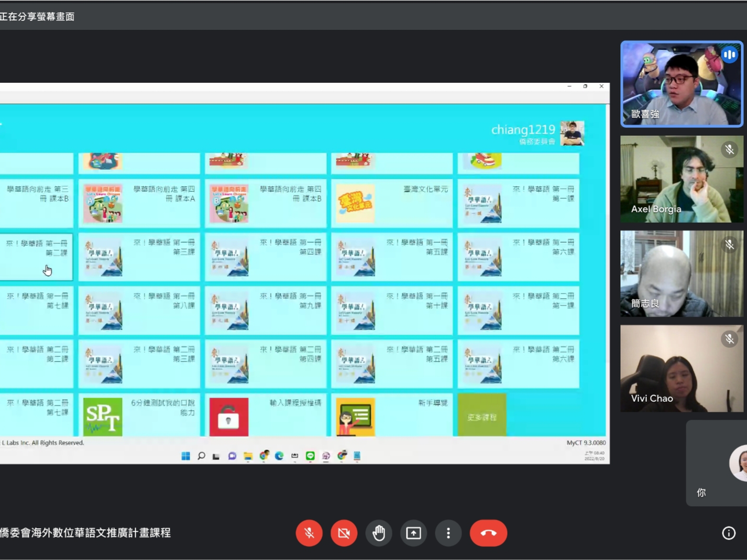This screenshot has width=747, height=560.
Task: Open meeting details info icon
Action: [x=729, y=533]
